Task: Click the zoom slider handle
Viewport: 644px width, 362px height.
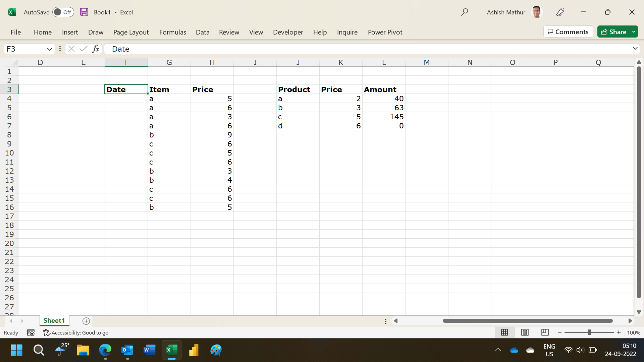Action: pos(589,333)
